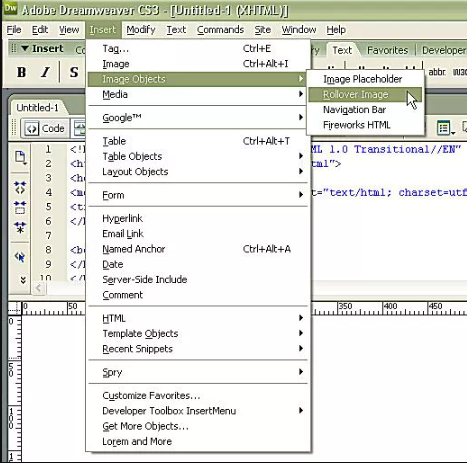
Task: Select Navigation Bar in submenu
Action: 365,110
